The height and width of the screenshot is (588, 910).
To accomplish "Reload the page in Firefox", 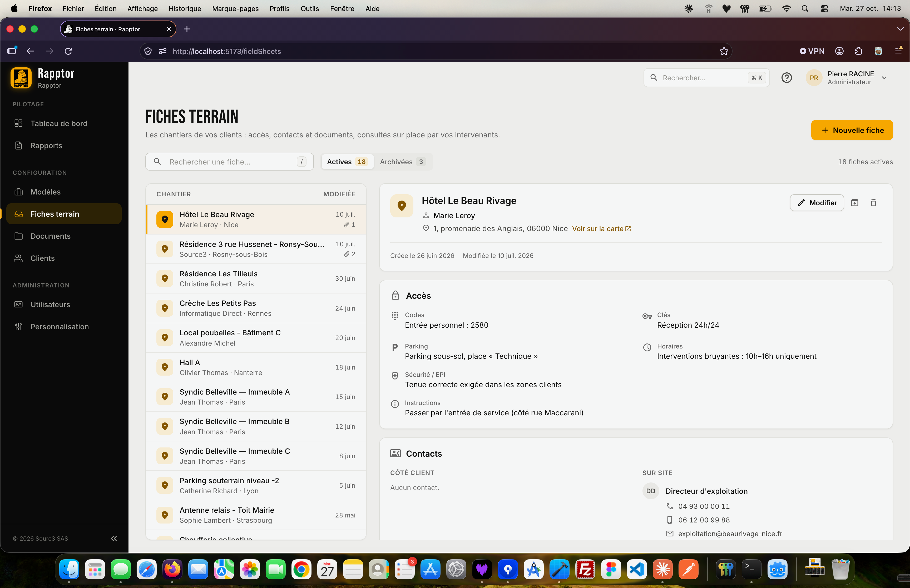I will pyautogui.click(x=68, y=51).
